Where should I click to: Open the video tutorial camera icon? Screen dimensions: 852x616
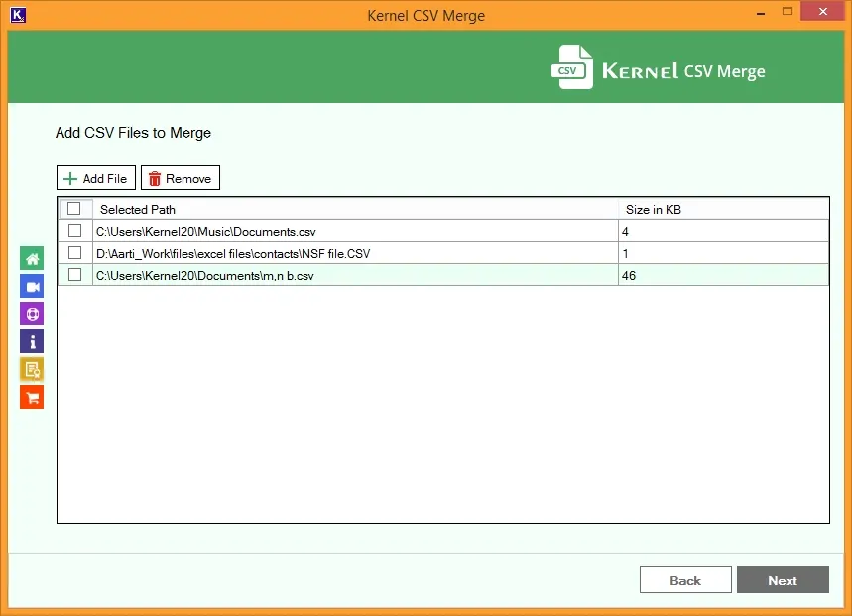[x=32, y=287]
